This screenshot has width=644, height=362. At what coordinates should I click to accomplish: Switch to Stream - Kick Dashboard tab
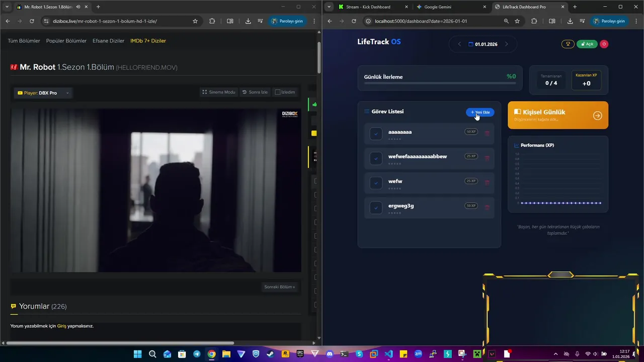click(372, 7)
